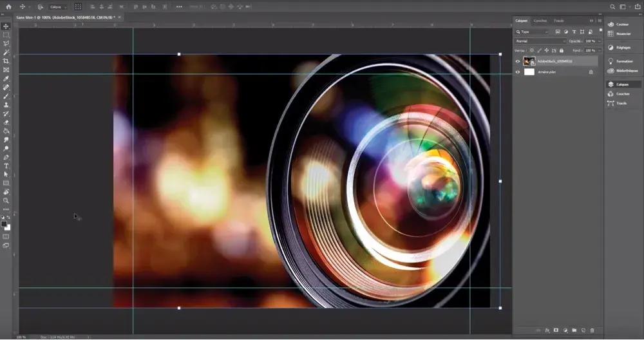Select the Hand tool

coord(6,192)
